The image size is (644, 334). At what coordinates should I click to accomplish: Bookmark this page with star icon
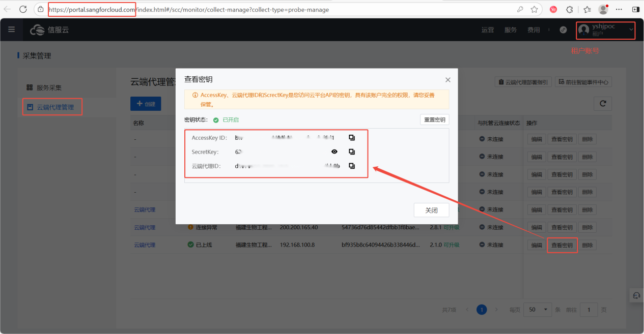(534, 9)
